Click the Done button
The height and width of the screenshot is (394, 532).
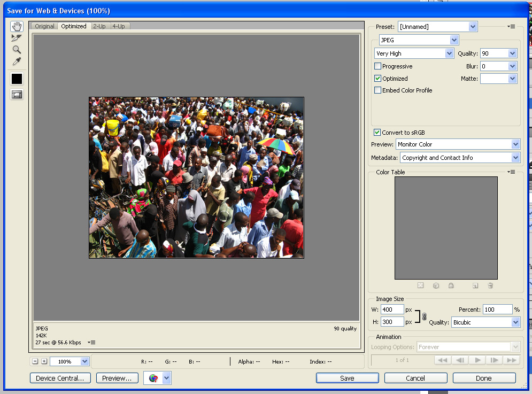point(484,378)
